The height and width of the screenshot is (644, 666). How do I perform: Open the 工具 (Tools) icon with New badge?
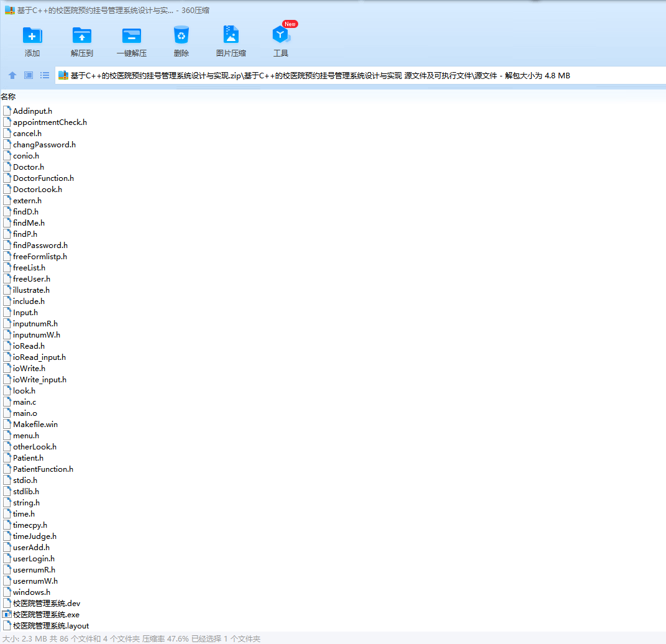pyautogui.click(x=281, y=35)
